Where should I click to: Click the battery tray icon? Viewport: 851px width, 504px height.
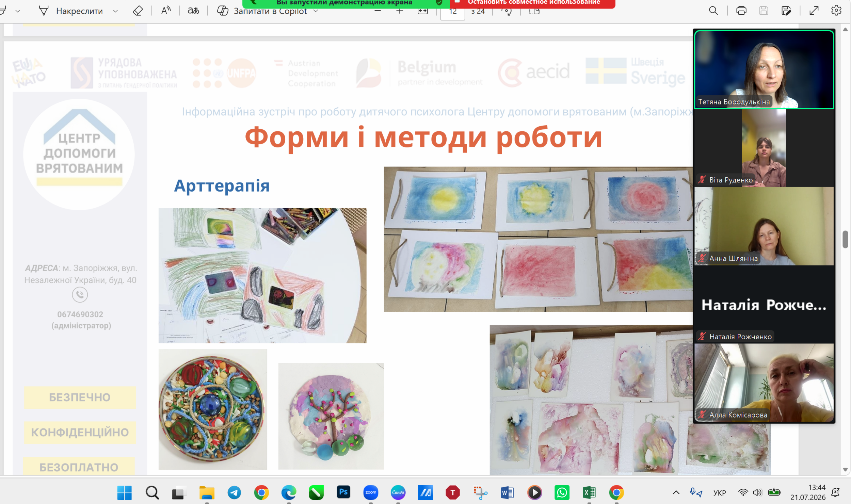tap(774, 492)
